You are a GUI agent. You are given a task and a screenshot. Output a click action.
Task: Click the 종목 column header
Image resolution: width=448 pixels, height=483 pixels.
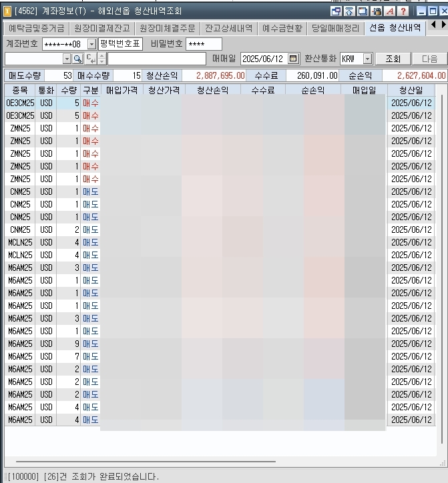click(20, 90)
